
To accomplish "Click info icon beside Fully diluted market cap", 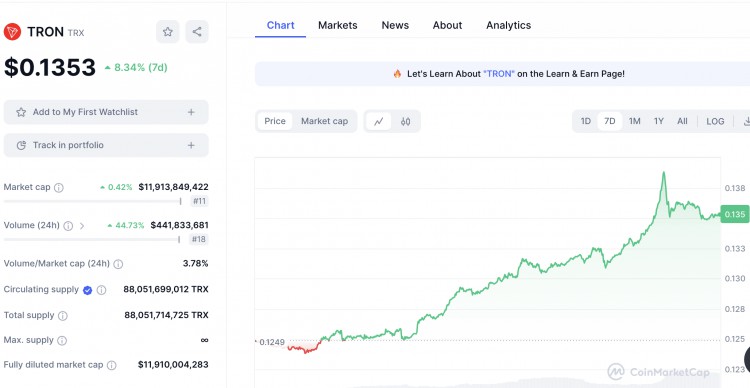I will [x=111, y=366].
